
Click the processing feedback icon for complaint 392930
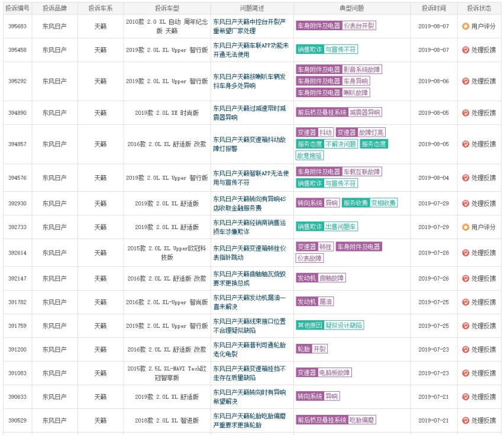tap(466, 204)
